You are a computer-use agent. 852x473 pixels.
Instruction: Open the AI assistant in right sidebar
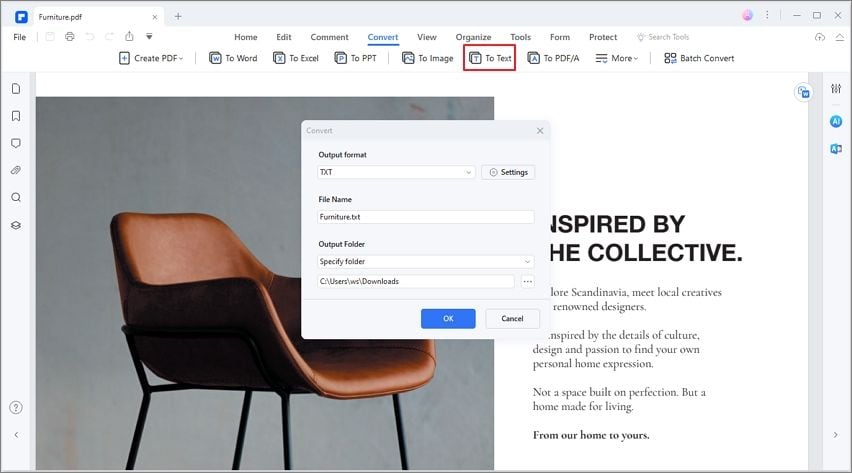pos(836,121)
